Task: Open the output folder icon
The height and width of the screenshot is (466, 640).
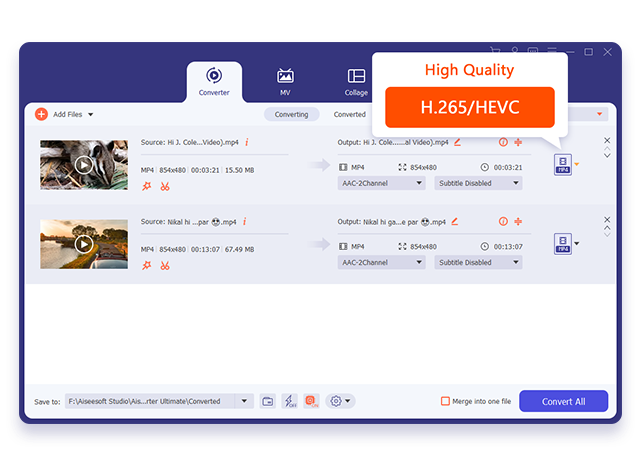Action: point(268,401)
